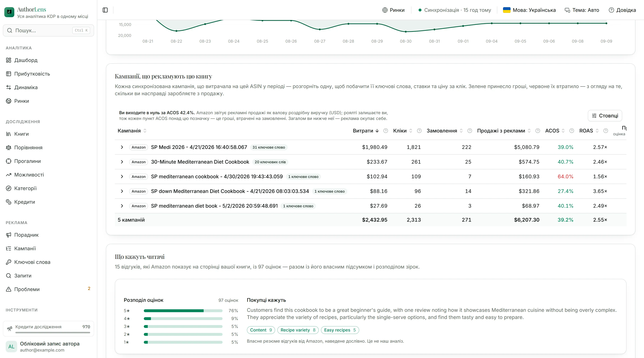The image size is (644, 358).
Task: Expand 30-Minute Mediterranean Diet Cookbook campaign row
Action: [122, 162]
